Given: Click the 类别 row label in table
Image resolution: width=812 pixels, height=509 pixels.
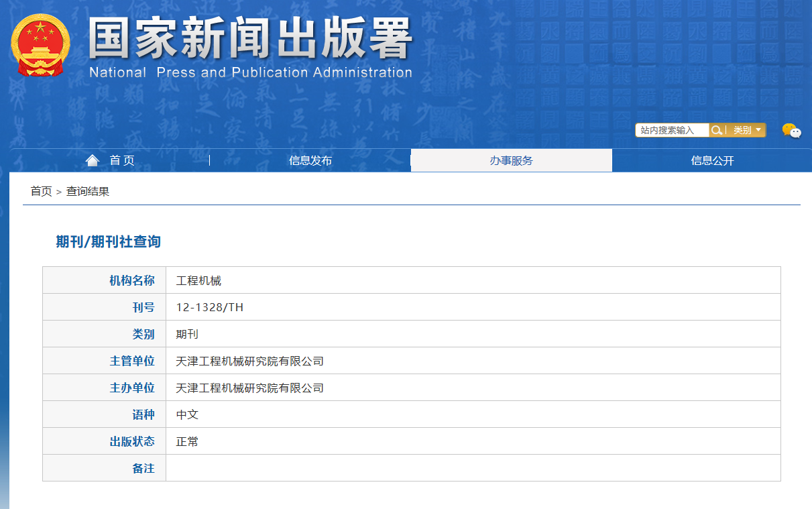Looking at the screenshot, I should click(x=143, y=334).
